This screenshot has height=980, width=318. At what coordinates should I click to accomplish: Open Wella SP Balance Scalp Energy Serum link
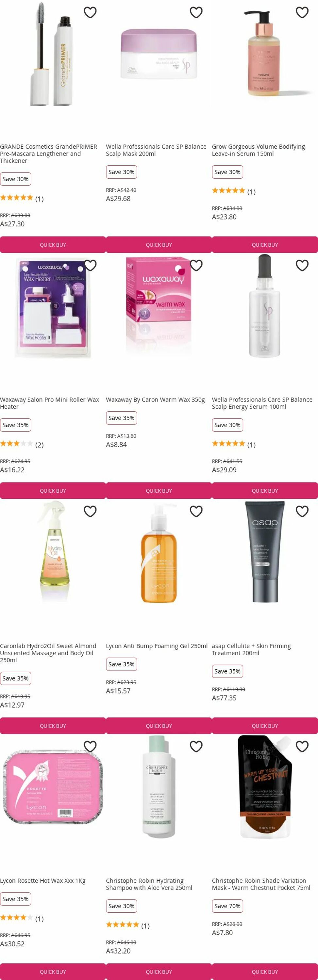coord(262,403)
